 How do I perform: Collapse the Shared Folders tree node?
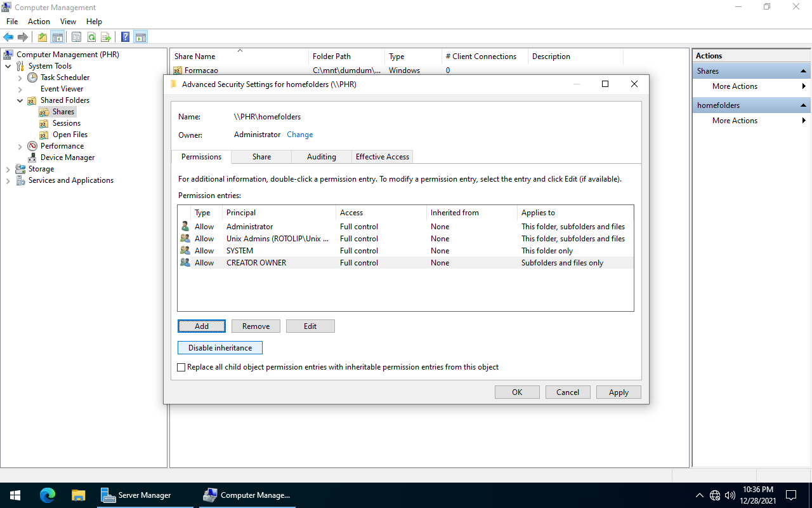tap(20, 100)
